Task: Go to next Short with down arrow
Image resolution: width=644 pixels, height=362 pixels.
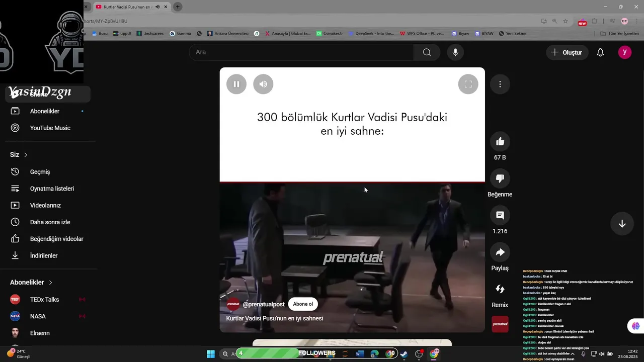Action: coord(622,224)
